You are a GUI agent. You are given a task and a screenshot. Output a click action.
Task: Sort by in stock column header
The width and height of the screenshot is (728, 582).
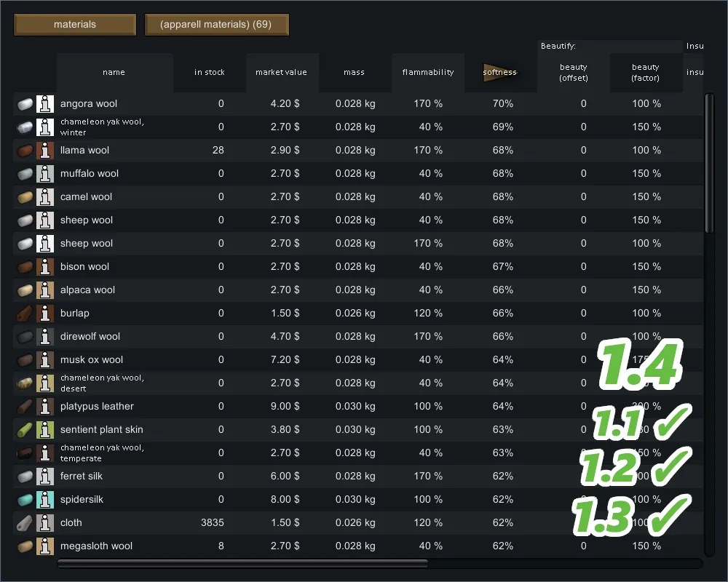(x=209, y=72)
